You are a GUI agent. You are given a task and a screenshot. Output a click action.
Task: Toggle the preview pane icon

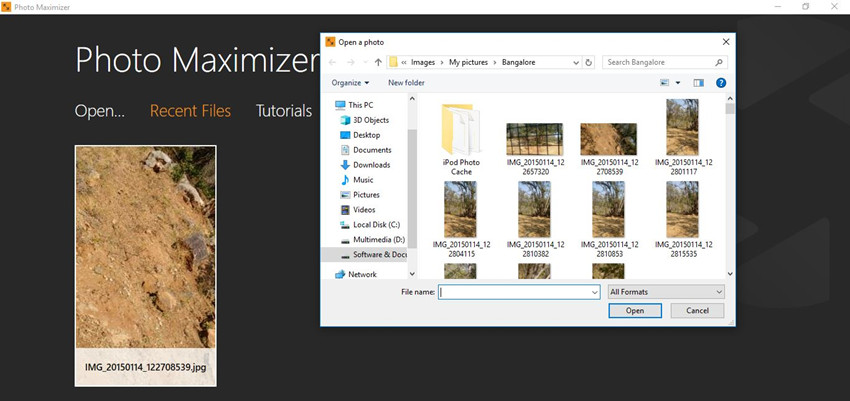click(x=699, y=83)
